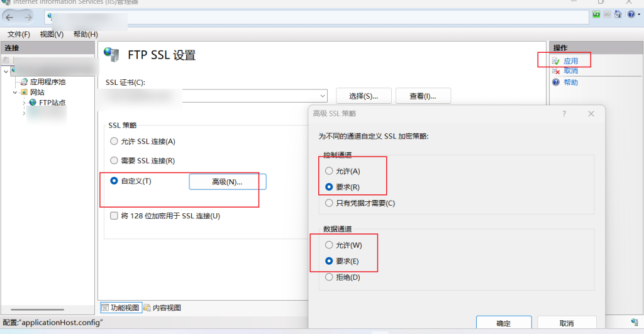644x334 pixels.
Task: Select Allow SSL connections (允许 SSL 连接) radio
Action: click(114, 142)
